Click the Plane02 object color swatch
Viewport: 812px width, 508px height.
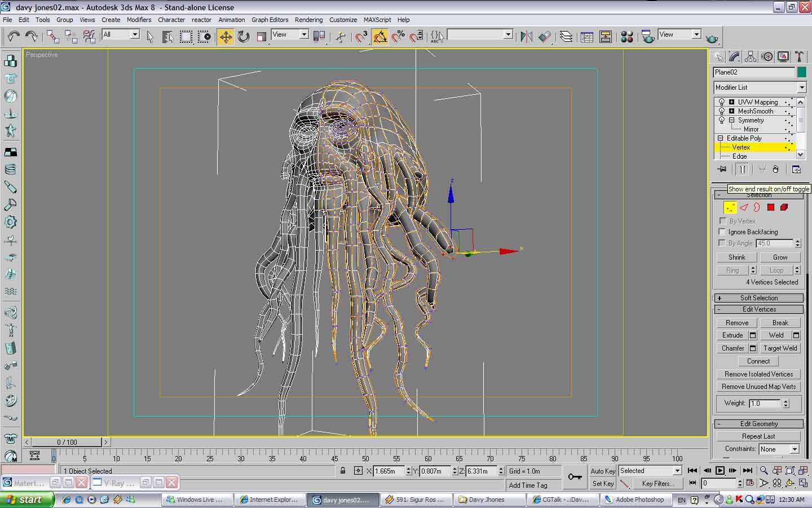point(801,72)
